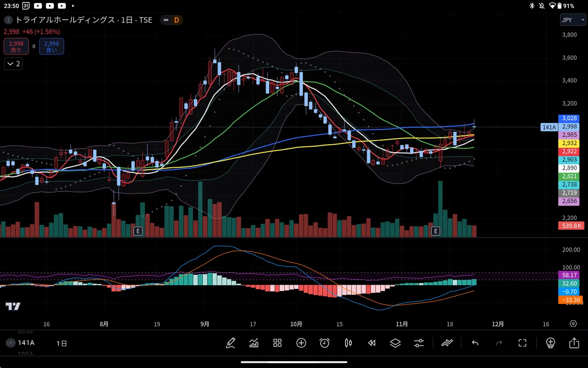Tap the TradingView logo on chart

click(x=13, y=306)
